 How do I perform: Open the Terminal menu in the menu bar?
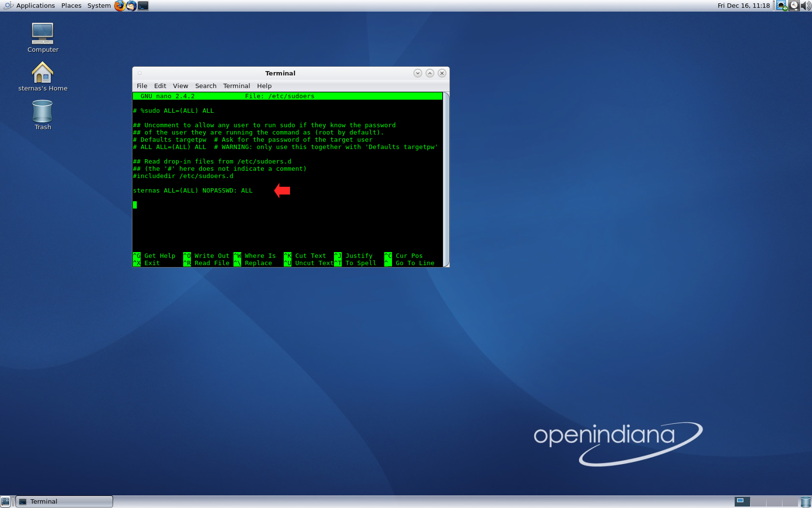[x=236, y=86]
